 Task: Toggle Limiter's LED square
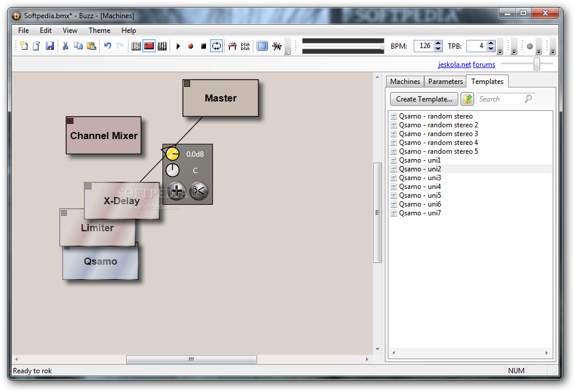pos(64,212)
